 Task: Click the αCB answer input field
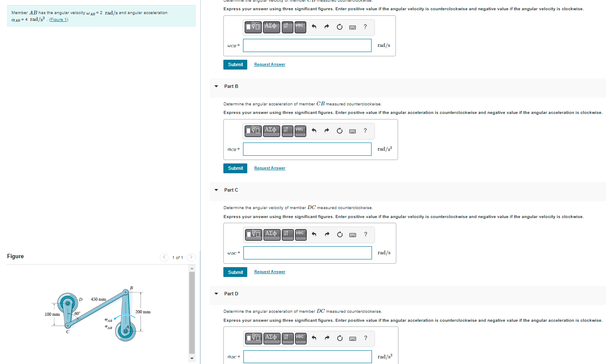click(307, 149)
